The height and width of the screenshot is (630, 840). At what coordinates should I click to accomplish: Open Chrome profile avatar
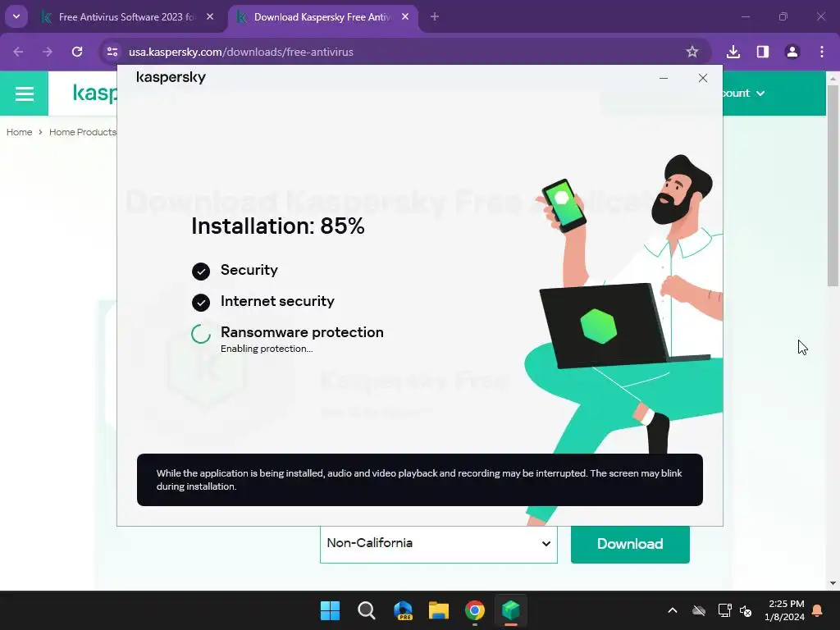coord(792,52)
